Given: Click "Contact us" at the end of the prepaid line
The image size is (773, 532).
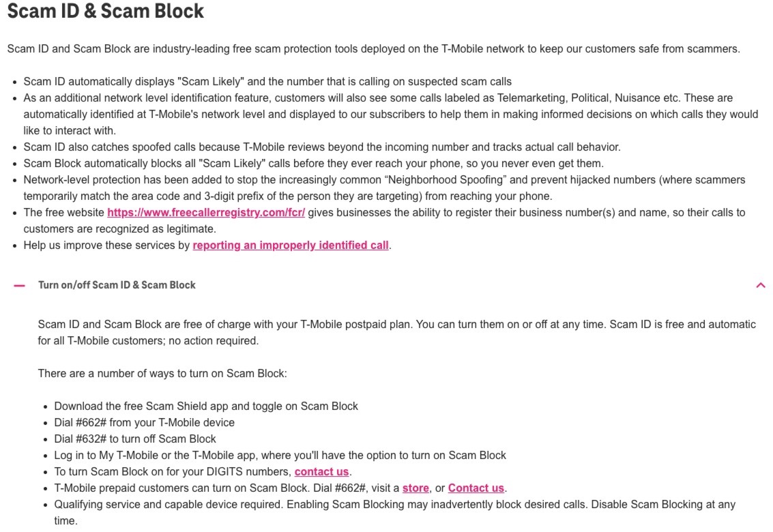Looking at the screenshot, I should tap(476, 488).
